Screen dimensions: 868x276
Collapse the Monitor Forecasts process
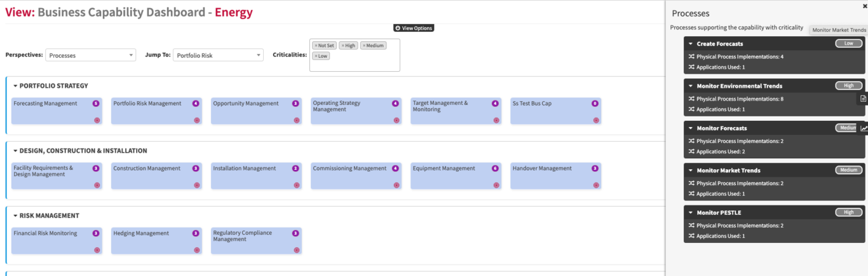click(x=691, y=128)
